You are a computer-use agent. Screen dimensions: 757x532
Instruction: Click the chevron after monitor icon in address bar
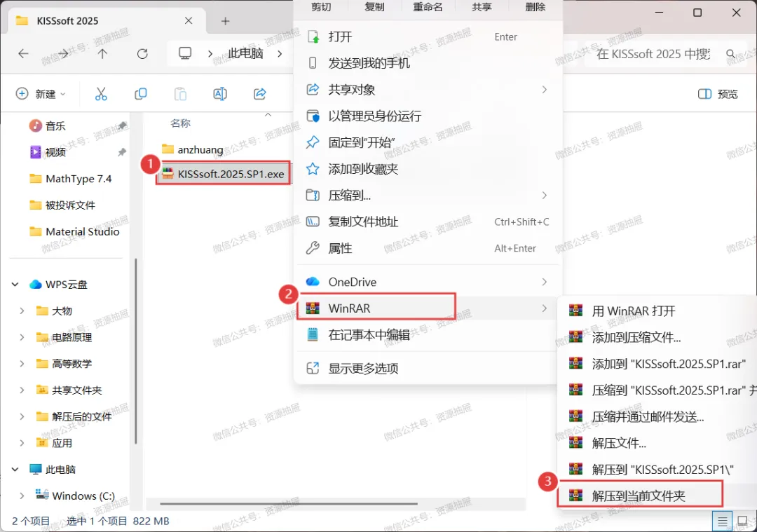click(x=210, y=53)
